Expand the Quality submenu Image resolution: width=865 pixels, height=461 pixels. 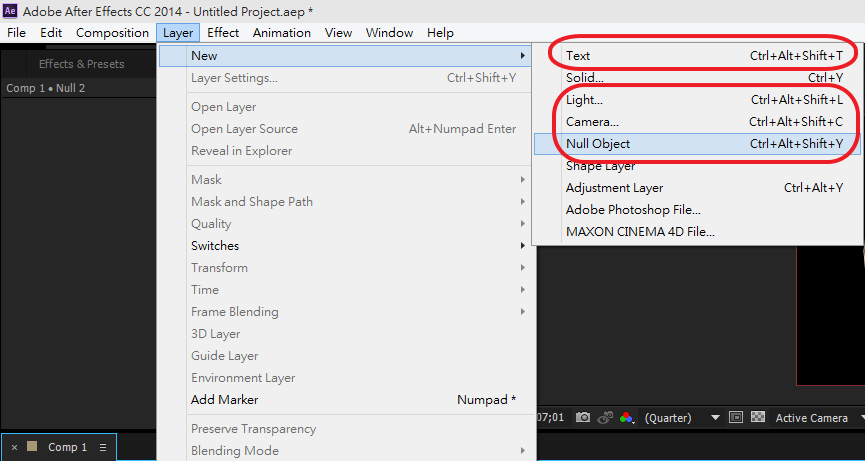coord(522,224)
